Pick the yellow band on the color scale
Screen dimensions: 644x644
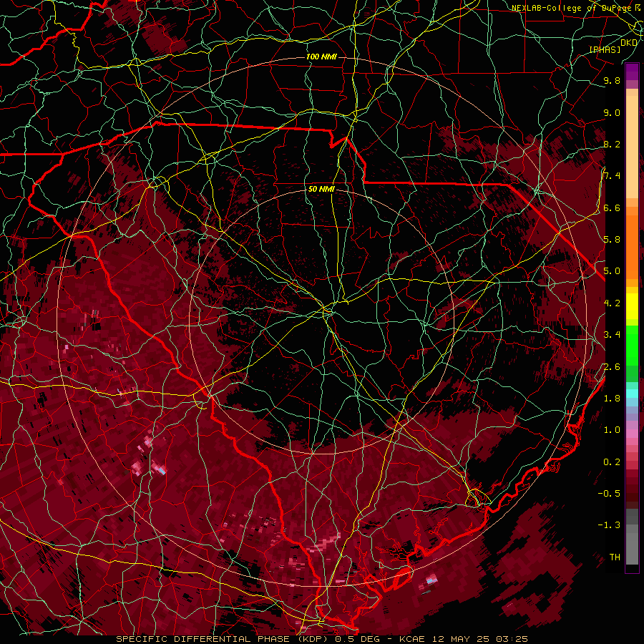click(x=632, y=306)
